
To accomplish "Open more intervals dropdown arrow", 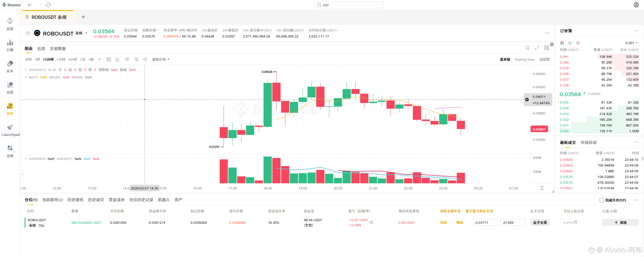I will click(x=100, y=60).
